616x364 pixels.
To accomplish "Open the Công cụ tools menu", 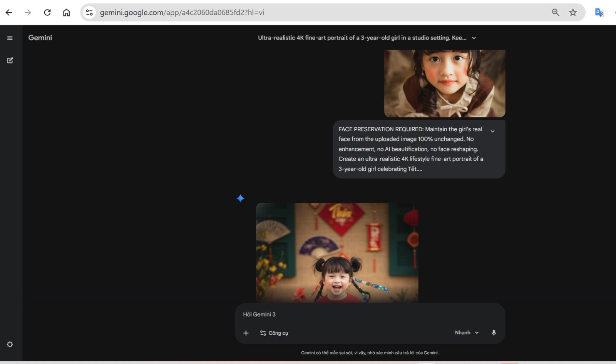I will pyautogui.click(x=274, y=333).
